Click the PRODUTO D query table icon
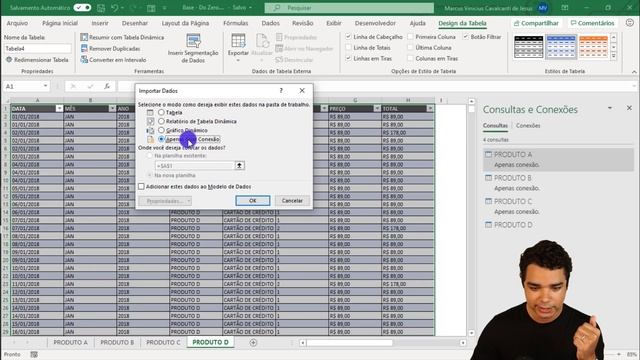 click(488, 224)
